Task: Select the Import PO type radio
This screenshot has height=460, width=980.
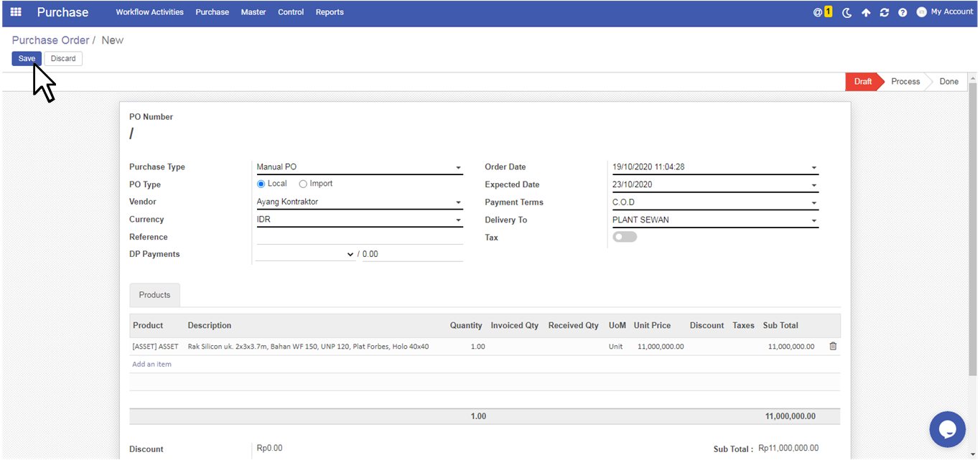Action: (303, 184)
